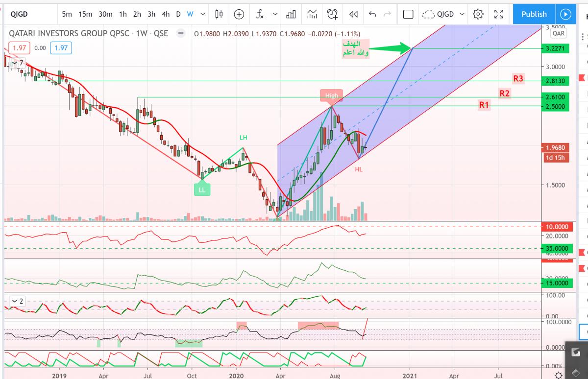Image resolution: width=588 pixels, height=379 pixels.
Task: Select the 3h timeframe
Action: 152,14
